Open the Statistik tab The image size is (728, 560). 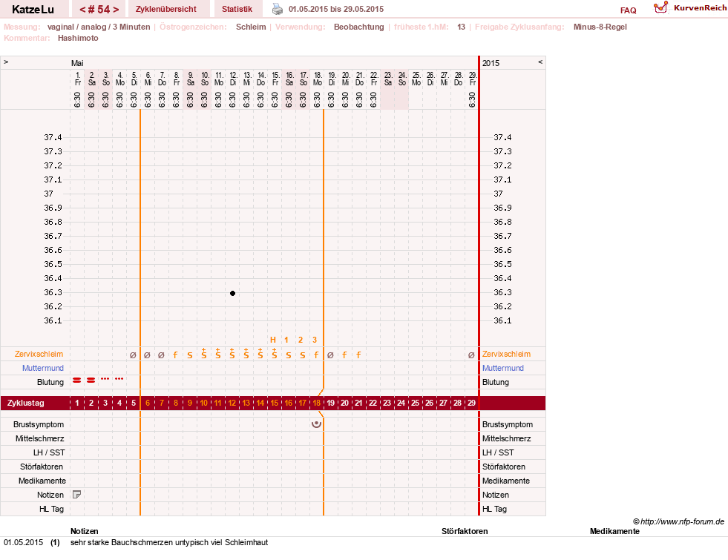click(237, 10)
